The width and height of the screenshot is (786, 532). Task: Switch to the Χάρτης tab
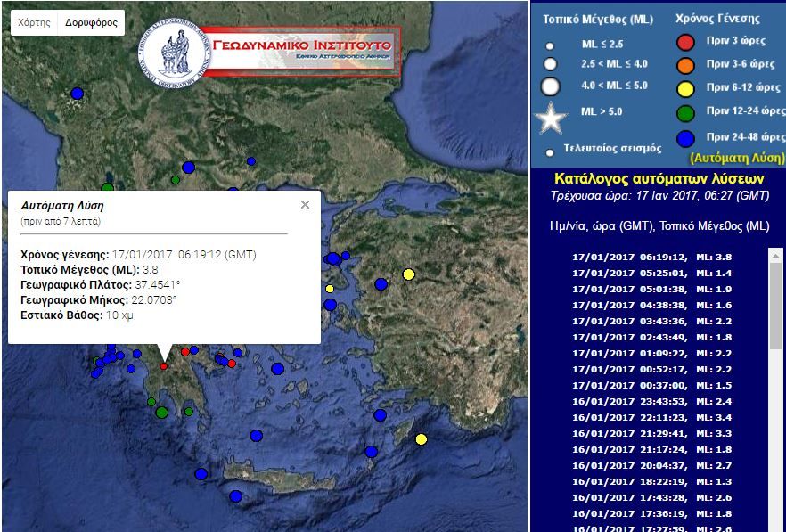coord(36,21)
